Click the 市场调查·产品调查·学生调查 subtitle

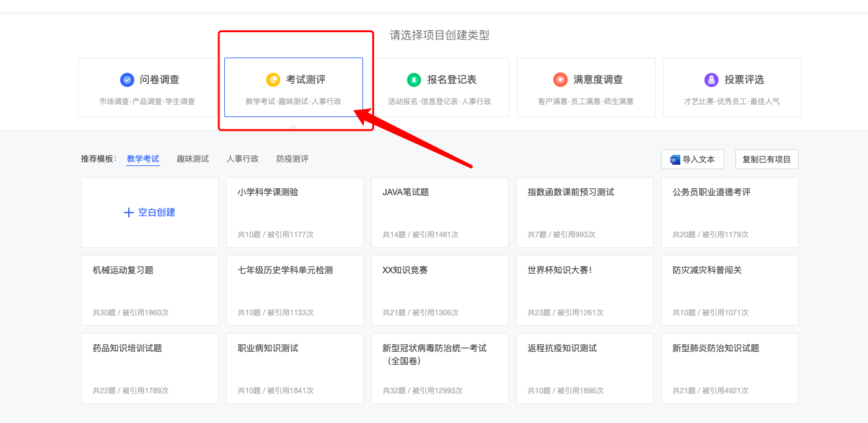[x=147, y=102]
